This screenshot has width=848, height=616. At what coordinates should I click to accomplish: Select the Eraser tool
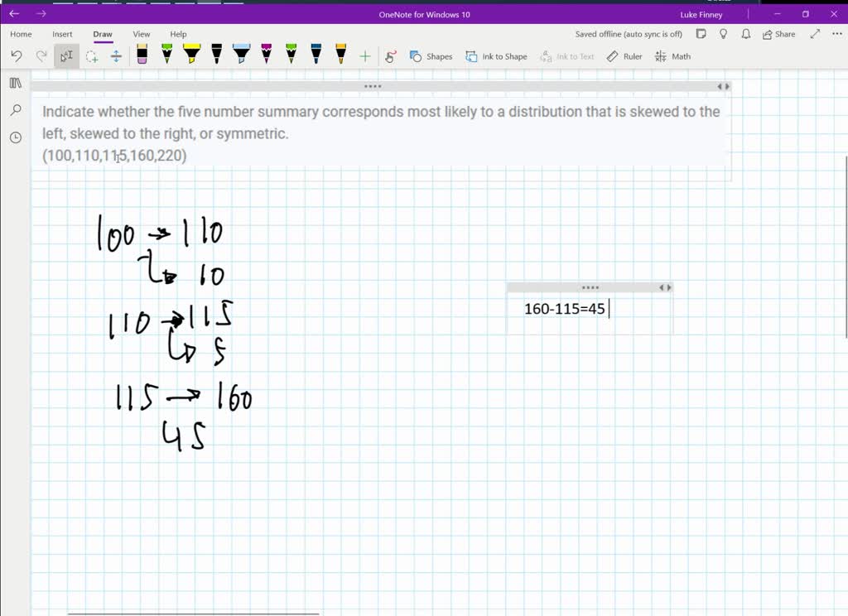coord(142,55)
